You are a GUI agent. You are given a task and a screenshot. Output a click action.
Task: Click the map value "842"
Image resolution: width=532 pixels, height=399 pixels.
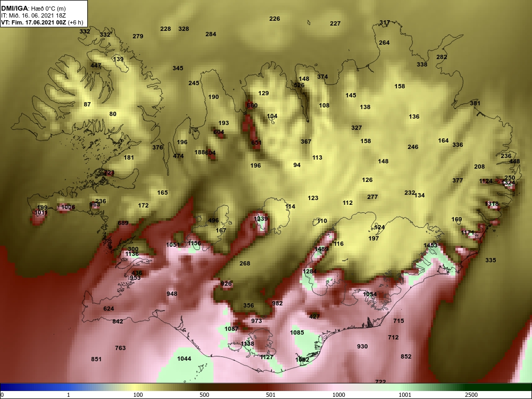118,321
